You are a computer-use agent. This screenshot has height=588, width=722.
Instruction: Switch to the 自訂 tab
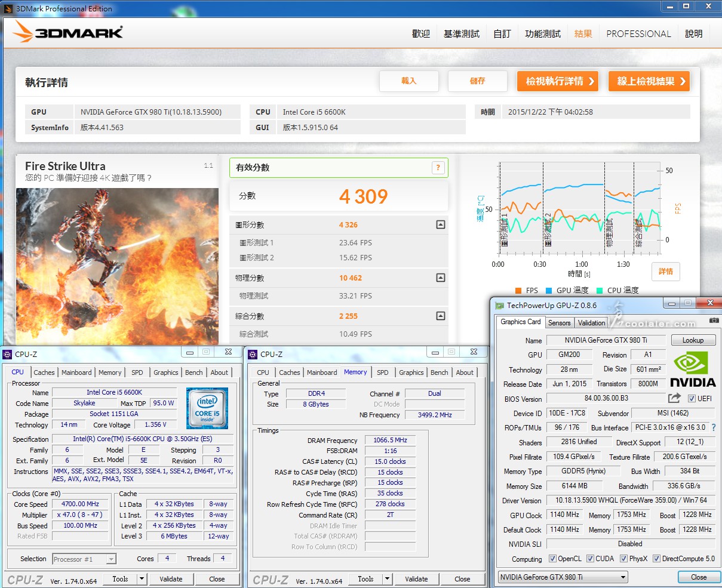coord(502,34)
